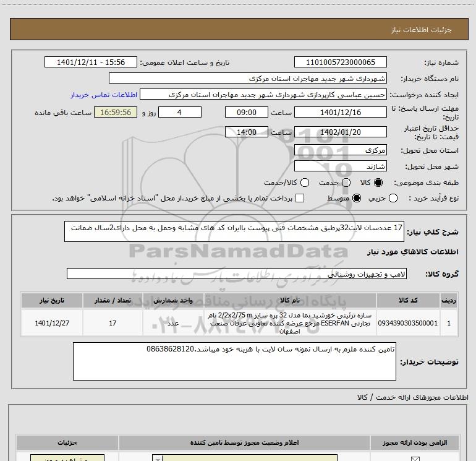Click the delivery province field مرکزی

(x=340, y=150)
